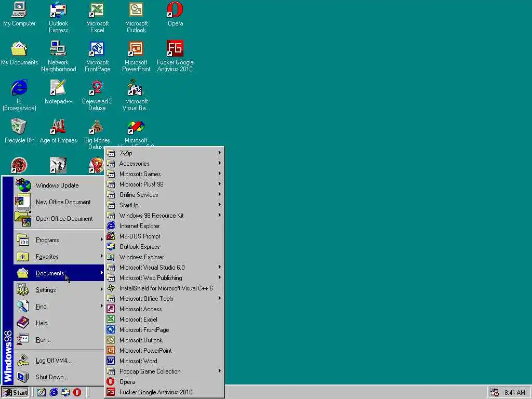The width and height of the screenshot is (532, 399).
Task: Launch Microsoft Excel from Programs menu
Action: point(165,320)
